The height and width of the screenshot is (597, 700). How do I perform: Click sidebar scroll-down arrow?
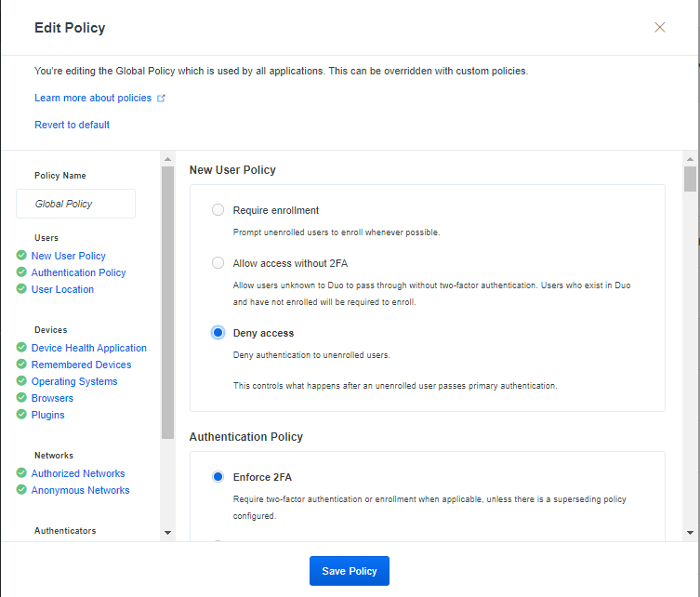[168, 532]
